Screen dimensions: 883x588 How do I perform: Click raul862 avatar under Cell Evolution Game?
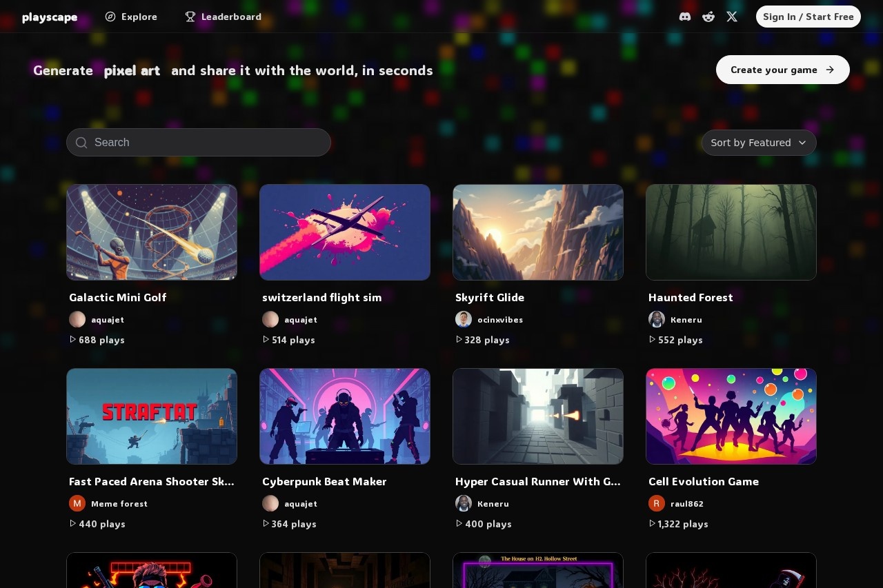657,503
